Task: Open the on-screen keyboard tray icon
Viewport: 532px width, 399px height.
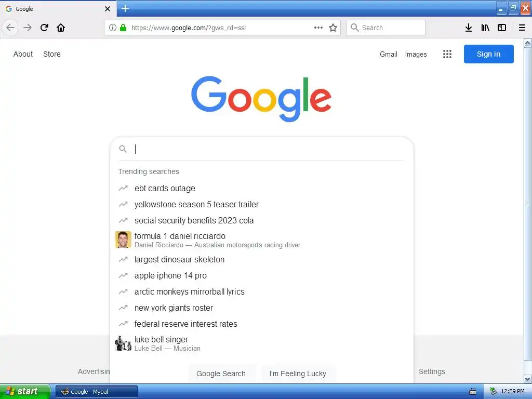Action: point(473,392)
